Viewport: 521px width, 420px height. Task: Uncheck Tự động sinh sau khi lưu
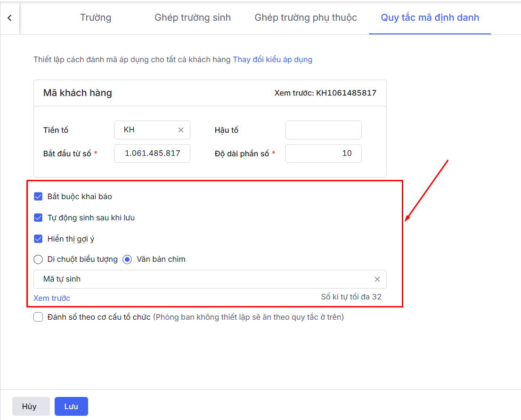tap(39, 218)
